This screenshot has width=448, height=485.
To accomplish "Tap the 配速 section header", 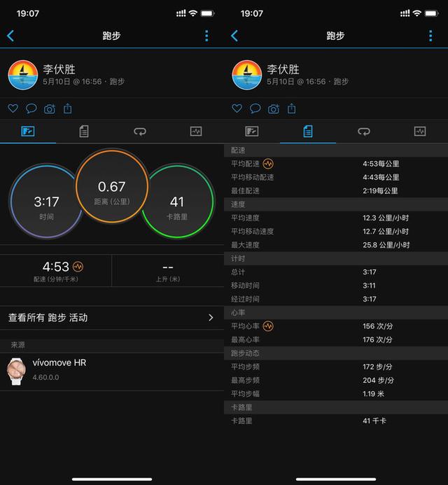I will pyautogui.click(x=336, y=150).
